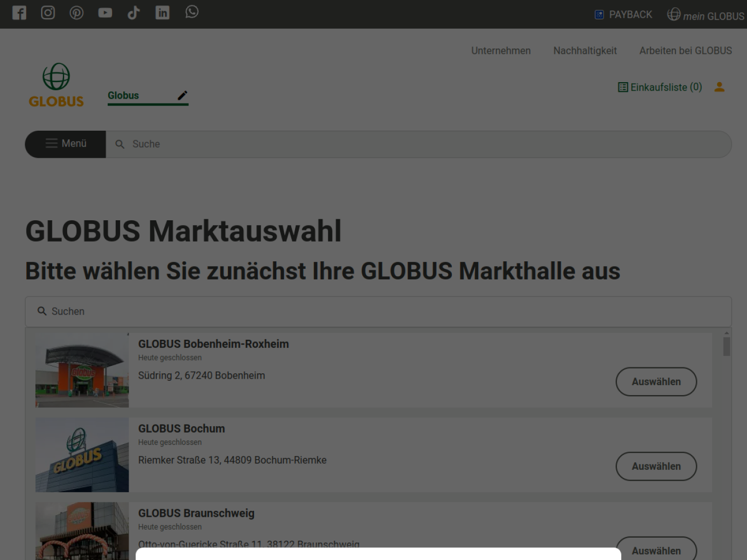This screenshot has height=560, width=747.
Task: Open the TikTok social icon
Action: click(134, 12)
